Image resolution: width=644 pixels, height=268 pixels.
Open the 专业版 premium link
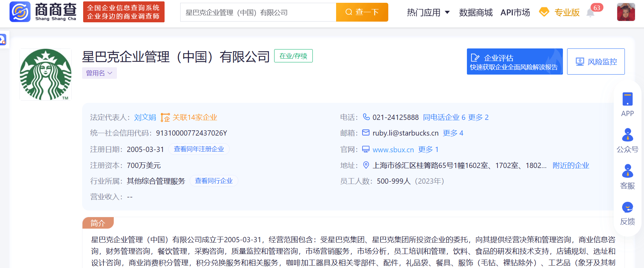coord(567,13)
